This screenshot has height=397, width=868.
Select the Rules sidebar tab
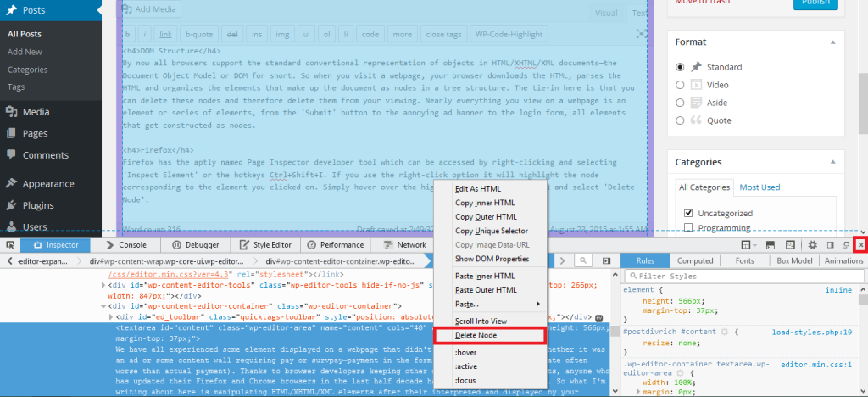click(645, 260)
